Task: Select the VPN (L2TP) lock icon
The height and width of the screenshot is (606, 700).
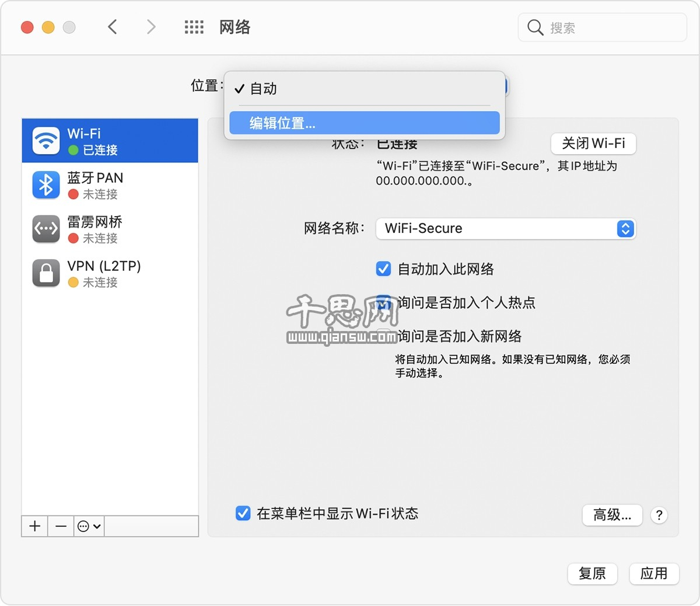Action: coord(46,273)
